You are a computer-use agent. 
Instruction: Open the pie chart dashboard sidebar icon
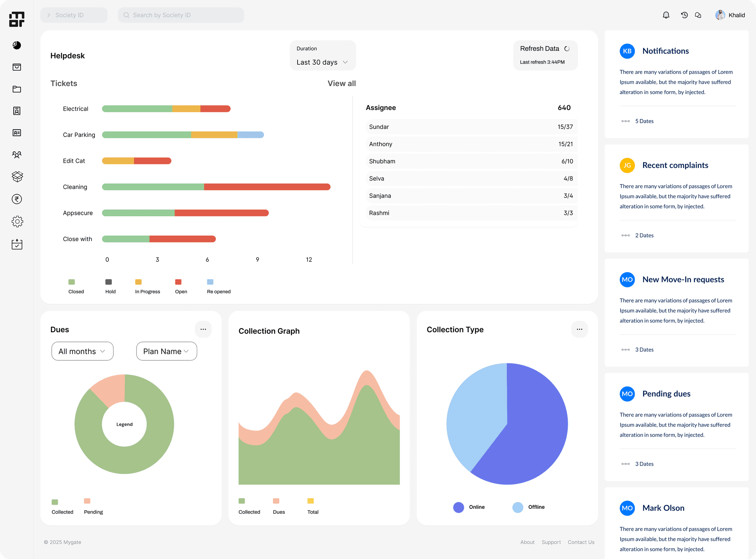pos(17,45)
